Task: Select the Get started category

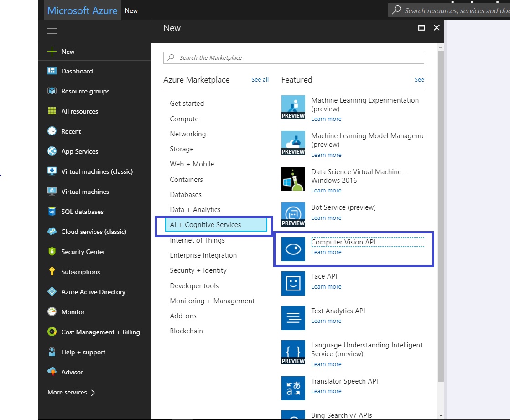Action: pos(187,104)
